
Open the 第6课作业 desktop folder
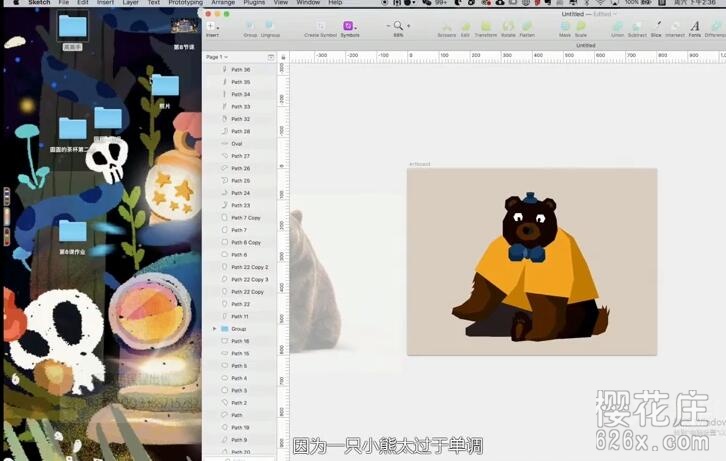(x=73, y=237)
